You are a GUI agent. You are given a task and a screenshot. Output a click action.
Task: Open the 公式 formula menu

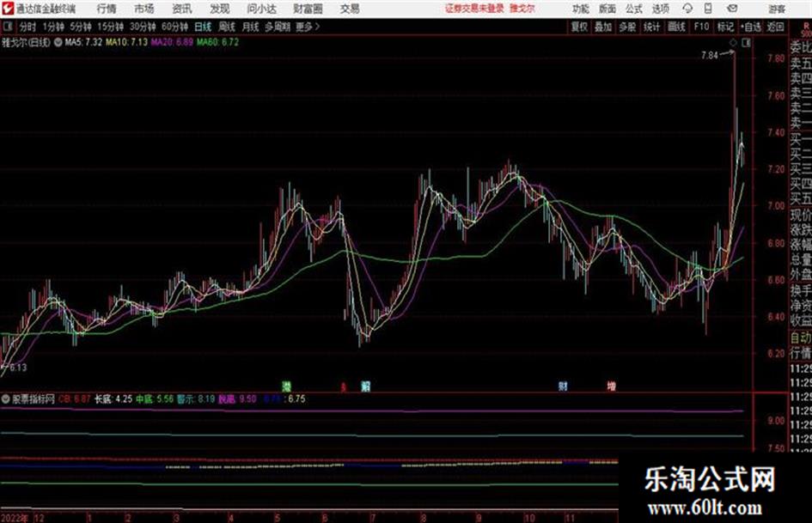click(634, 9)
